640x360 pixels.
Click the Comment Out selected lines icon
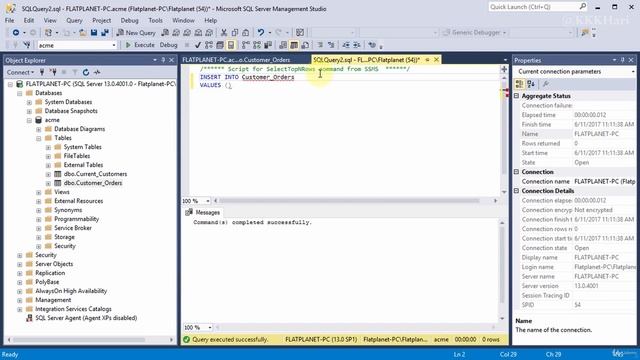point(320,45)
